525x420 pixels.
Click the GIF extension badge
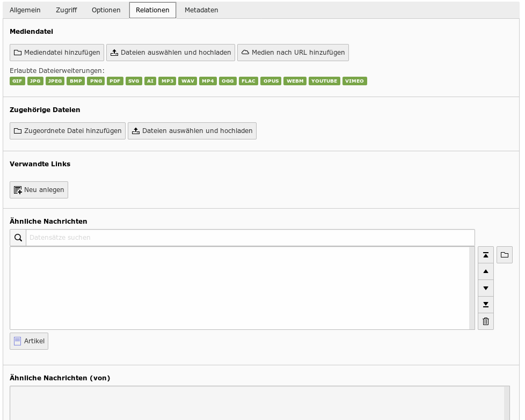[x=17, y=81]
